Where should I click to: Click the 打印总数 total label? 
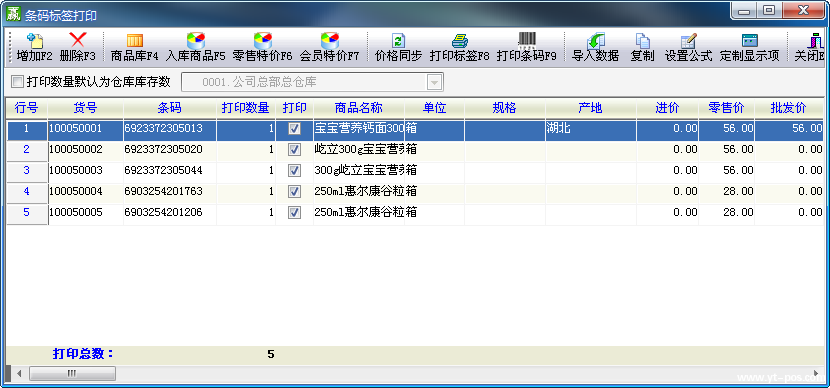point(84,354)
